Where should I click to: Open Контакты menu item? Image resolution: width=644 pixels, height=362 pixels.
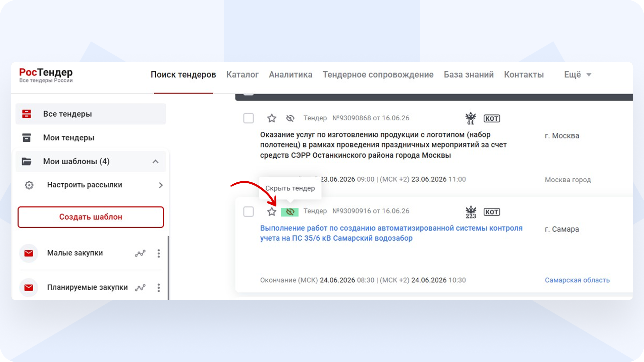524,75
